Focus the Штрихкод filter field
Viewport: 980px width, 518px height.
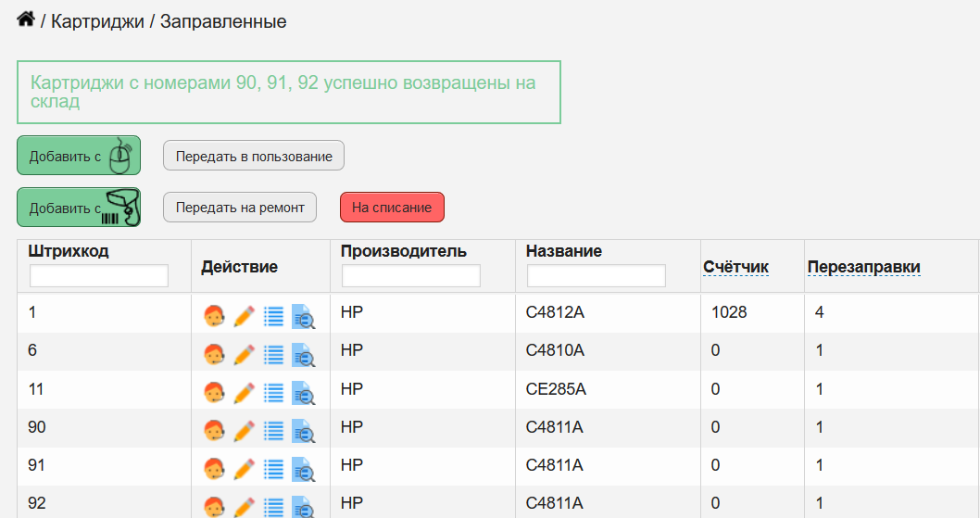tap(99, 276)
